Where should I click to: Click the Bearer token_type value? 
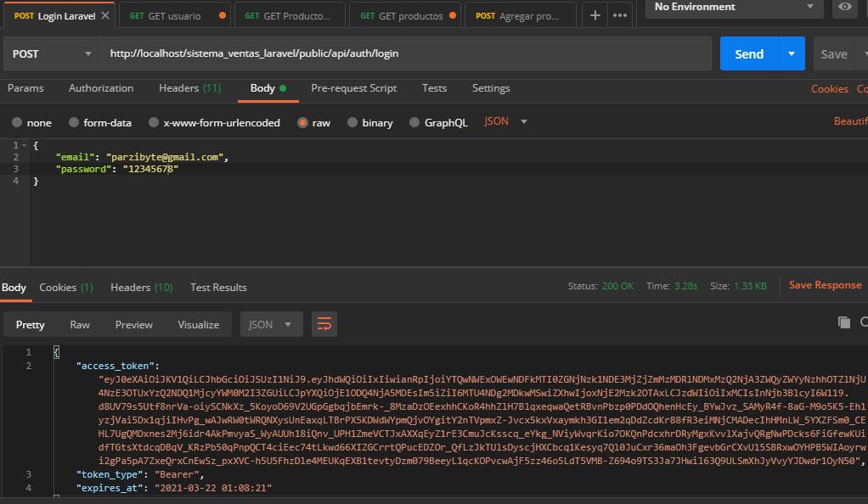click(x=177, y=474)
